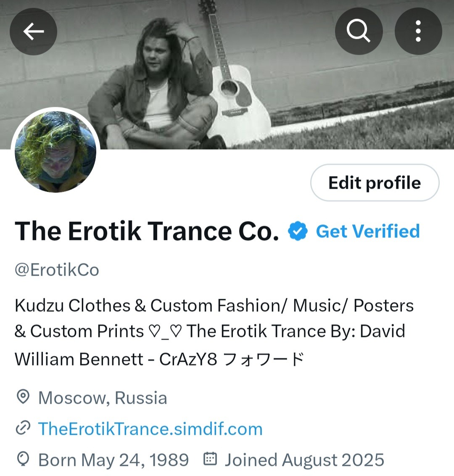Click The Erotik Trance Co. display name

pyautogui.click(x=147, y=231)
